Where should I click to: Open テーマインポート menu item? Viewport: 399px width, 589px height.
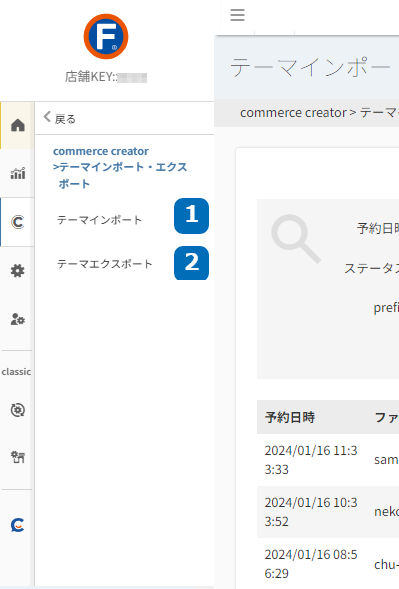point(99,220)
